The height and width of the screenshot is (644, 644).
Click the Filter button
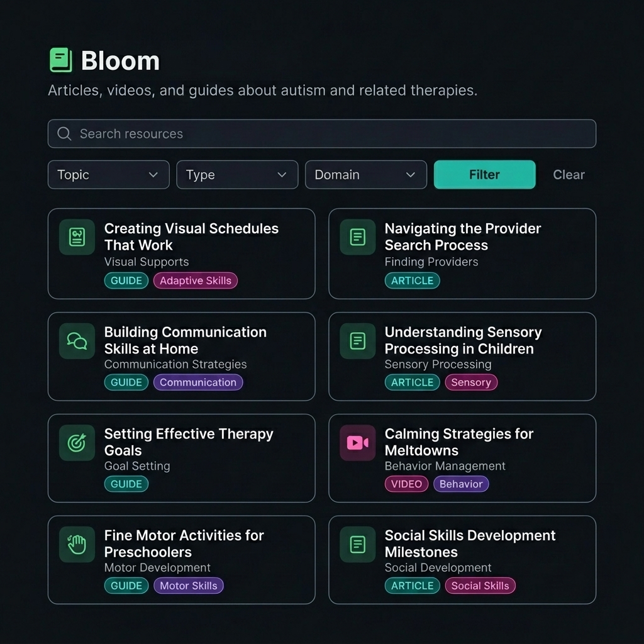click(484, 174)
